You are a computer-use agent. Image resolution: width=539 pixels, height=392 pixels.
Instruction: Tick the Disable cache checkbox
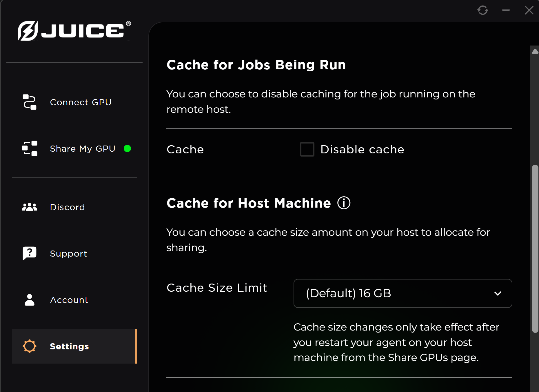click(307, 149)
